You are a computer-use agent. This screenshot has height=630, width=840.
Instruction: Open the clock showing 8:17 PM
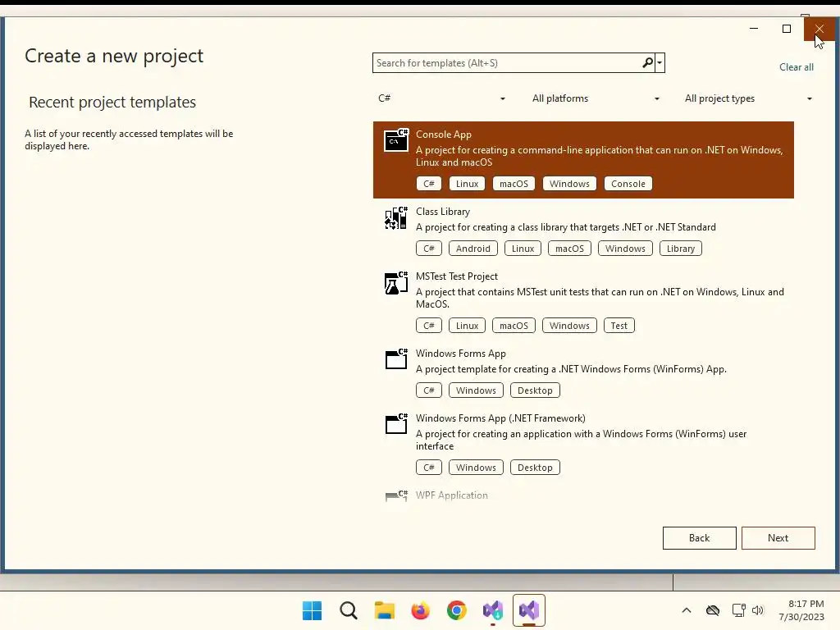tap(801, 610)
